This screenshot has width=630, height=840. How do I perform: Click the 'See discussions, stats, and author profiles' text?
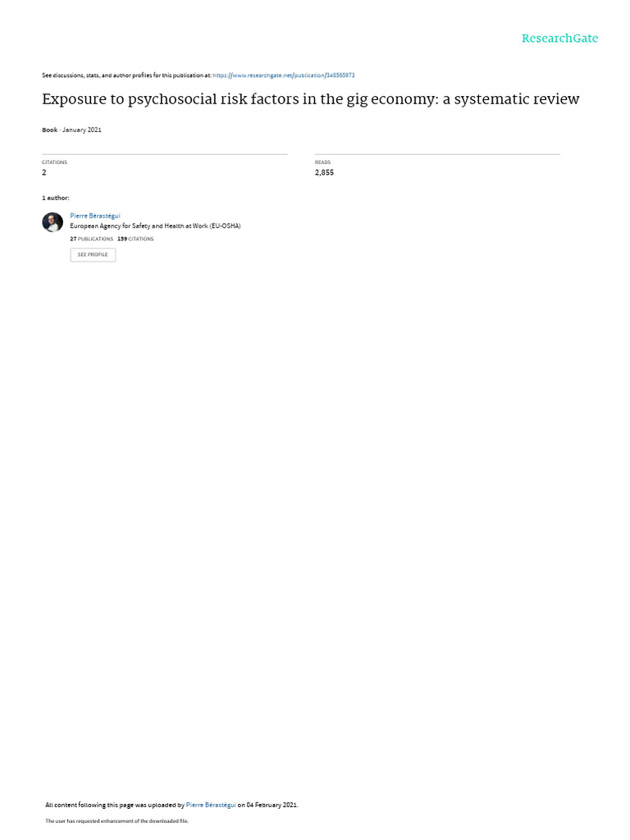(x=126, y=75)
